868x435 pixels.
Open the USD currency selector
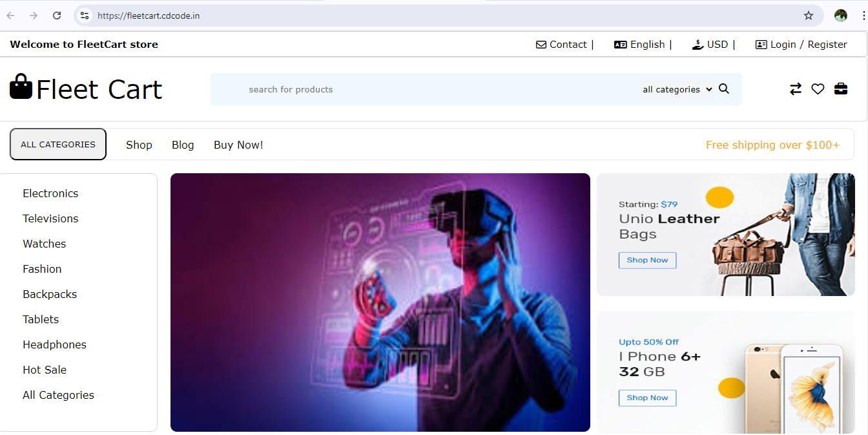tap(712, 45)
